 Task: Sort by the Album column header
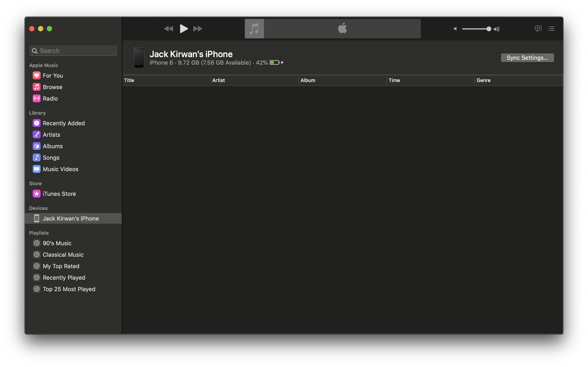(343, 80)
